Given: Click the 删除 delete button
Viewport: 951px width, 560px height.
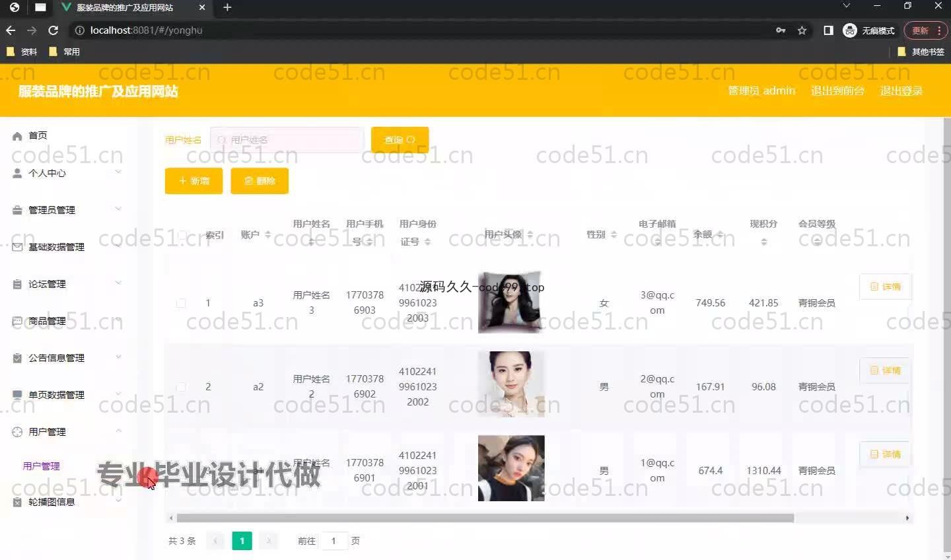Looking at the screenshot, I should 260,181.
